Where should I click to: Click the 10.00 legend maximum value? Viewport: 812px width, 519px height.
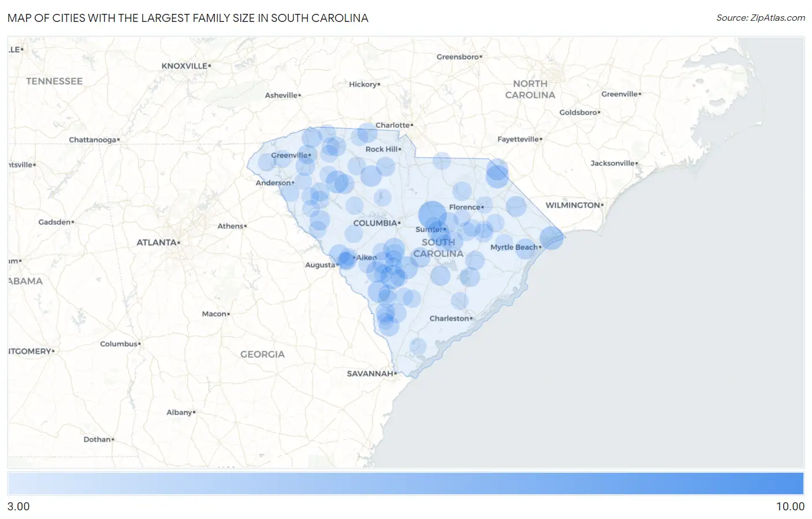tap(790, 506)
